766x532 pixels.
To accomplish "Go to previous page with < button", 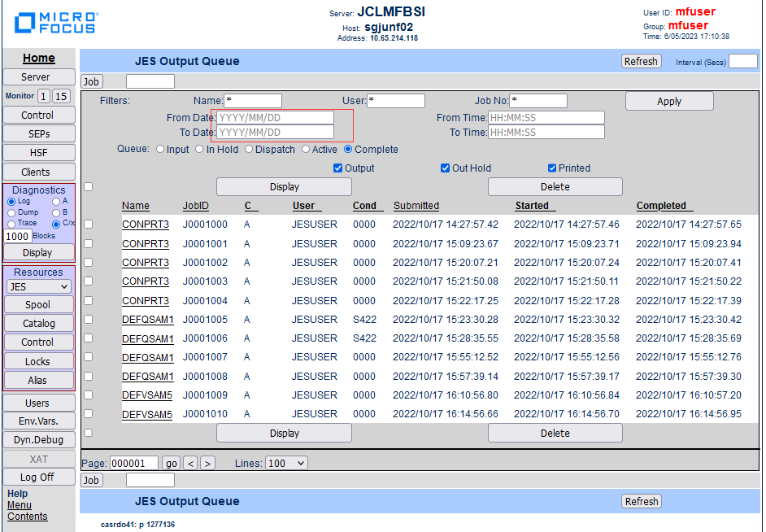I will 191,463.
